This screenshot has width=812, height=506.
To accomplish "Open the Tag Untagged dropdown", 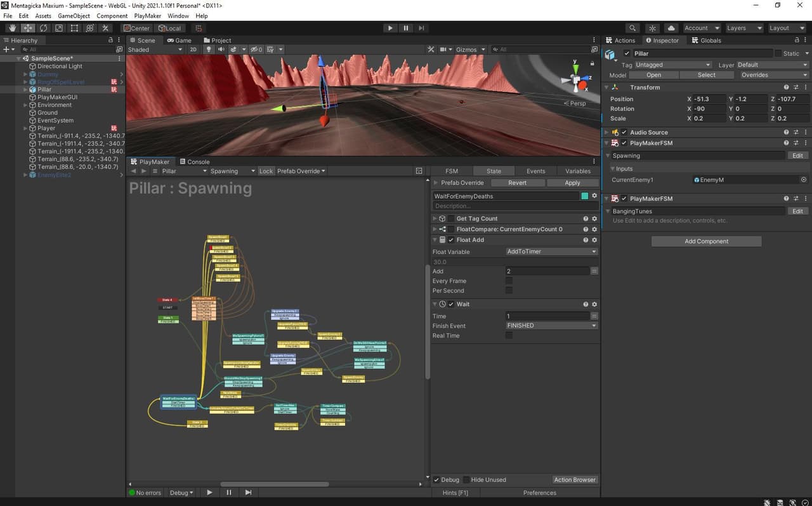I will (672, 65).
